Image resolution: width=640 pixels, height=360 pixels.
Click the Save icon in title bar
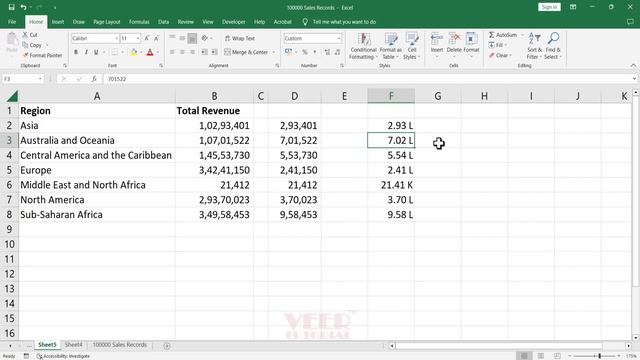11,7
